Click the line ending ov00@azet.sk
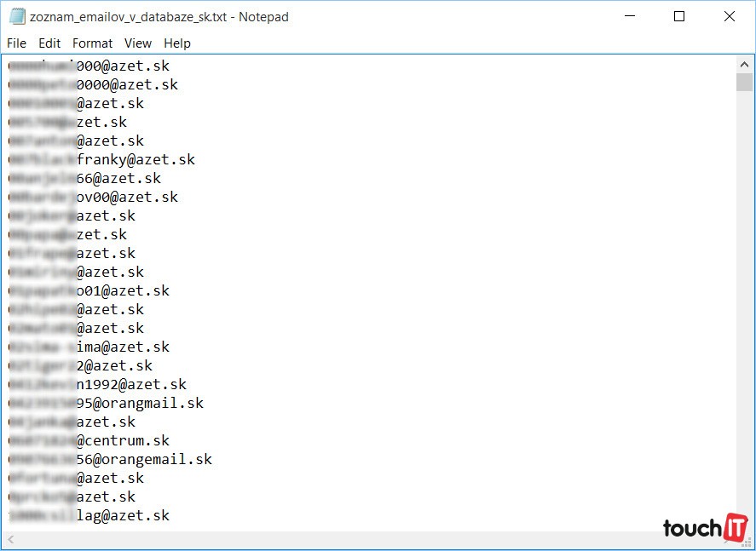Viewport: 756px width, 551px height. click(94, 197)
